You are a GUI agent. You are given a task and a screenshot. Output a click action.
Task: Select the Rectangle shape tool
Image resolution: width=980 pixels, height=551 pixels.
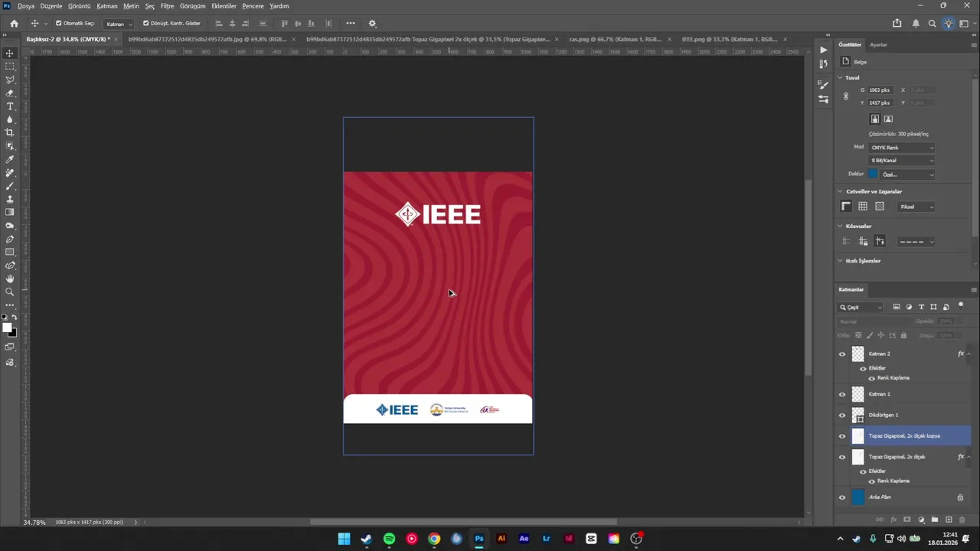[x=10, y=252]
